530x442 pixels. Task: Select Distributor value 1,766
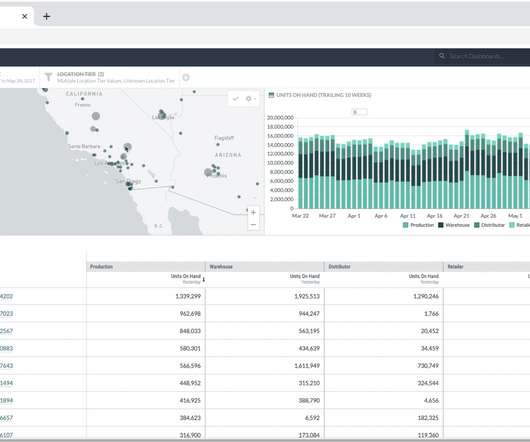pos(432,314)
